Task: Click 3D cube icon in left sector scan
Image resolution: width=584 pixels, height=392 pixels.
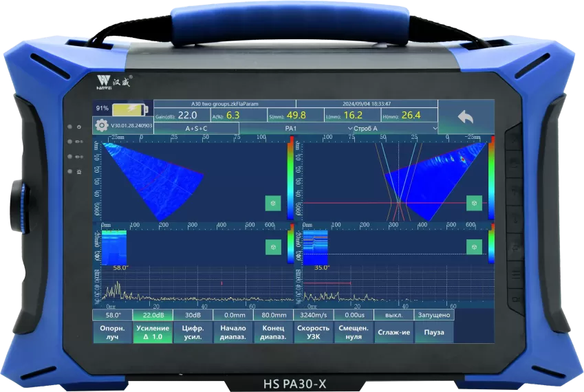Action: [272, 203]
